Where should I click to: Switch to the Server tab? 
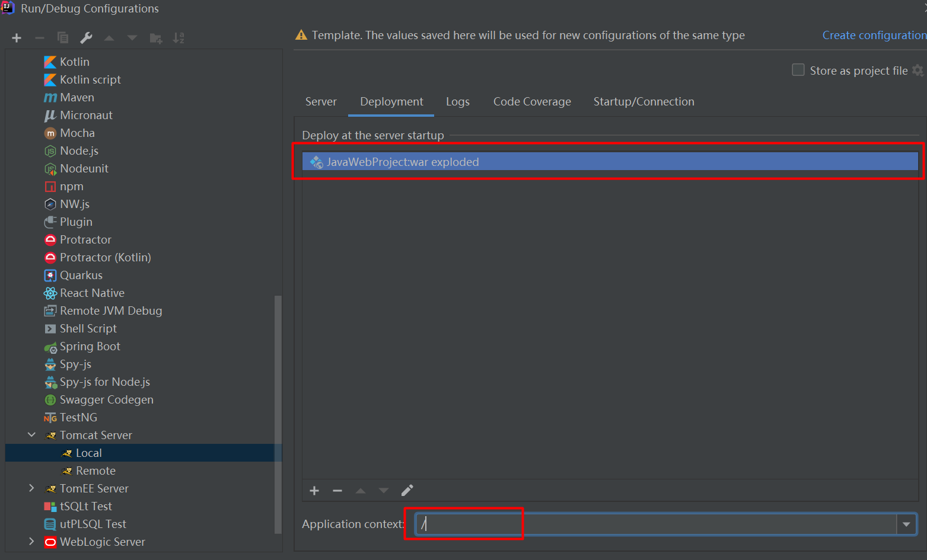321,101
